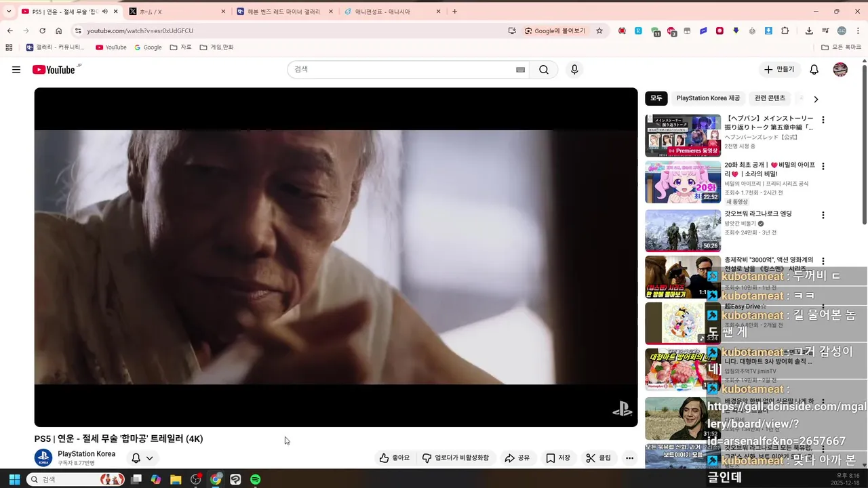Open the media control icon in Chrome toolbar

[825, 30]
